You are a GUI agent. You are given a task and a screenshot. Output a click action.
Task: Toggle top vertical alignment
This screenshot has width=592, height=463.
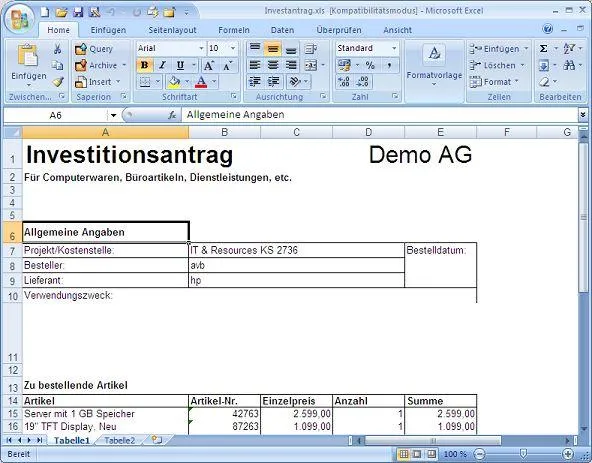(x=255, y=48)
